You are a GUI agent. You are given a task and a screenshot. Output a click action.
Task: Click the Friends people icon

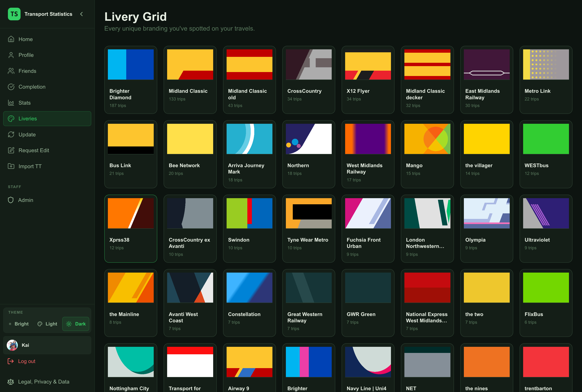pos(11,71)
